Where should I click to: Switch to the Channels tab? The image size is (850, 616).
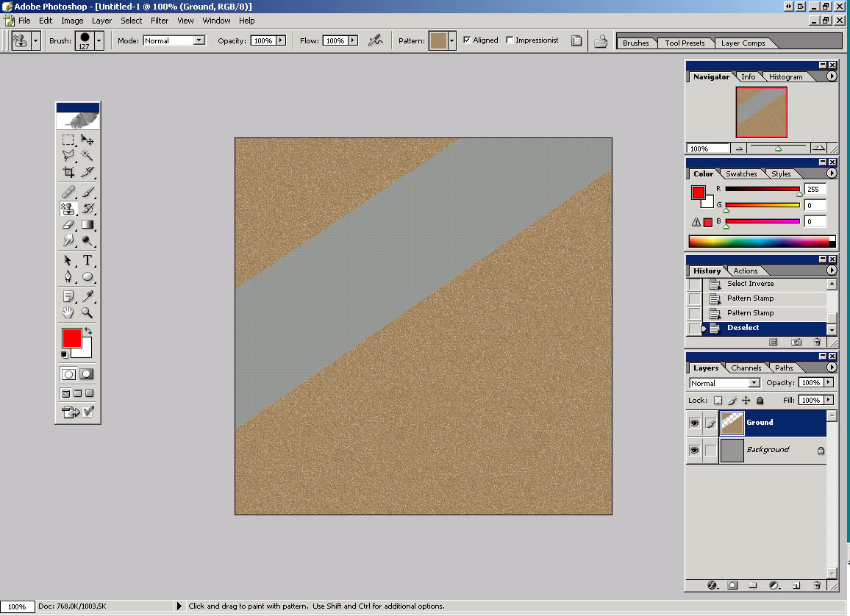coord(746,368)
